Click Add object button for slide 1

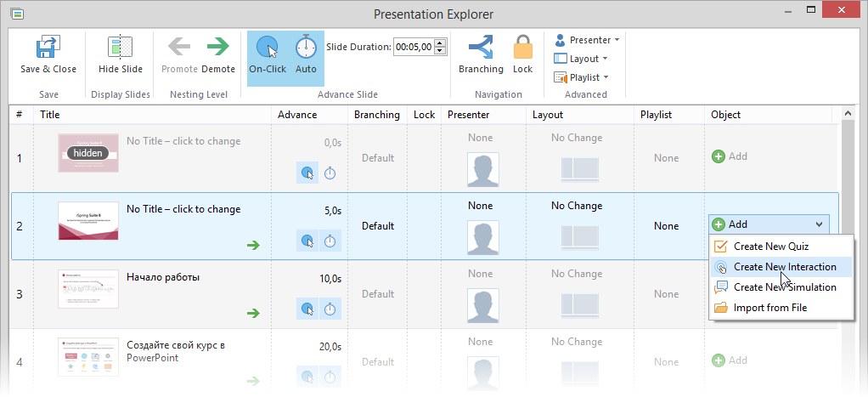729,156
